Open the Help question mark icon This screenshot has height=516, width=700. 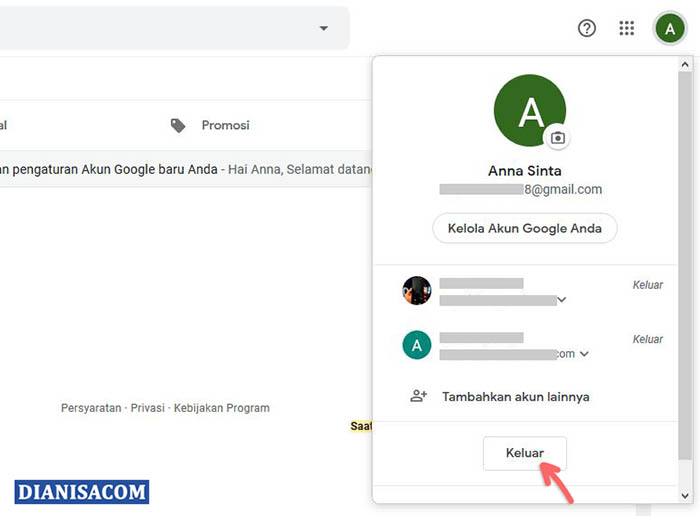point(587,29)
